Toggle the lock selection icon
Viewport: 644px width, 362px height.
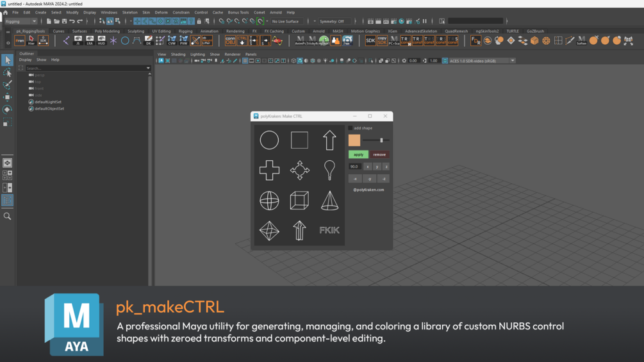point(199,21)
